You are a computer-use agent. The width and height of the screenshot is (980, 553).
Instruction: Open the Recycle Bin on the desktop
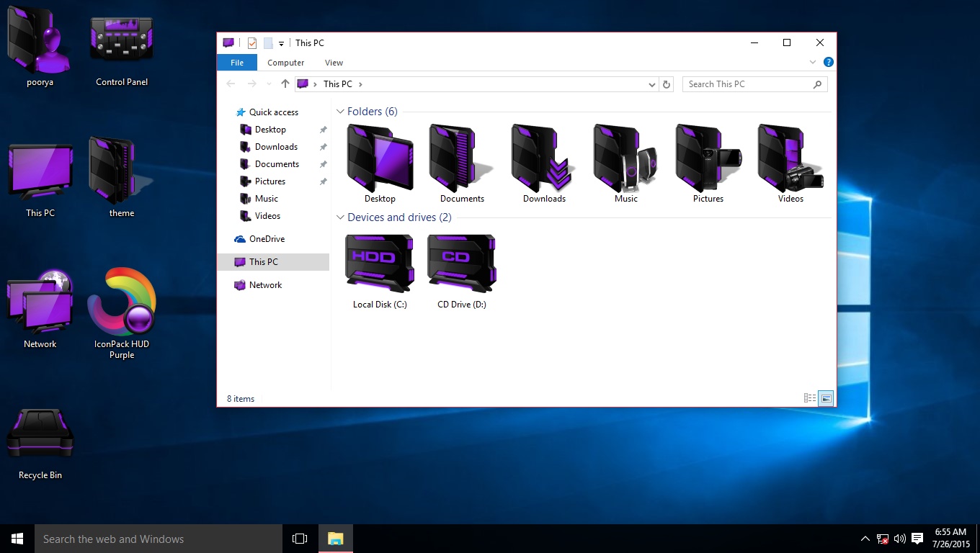point(40,432)
